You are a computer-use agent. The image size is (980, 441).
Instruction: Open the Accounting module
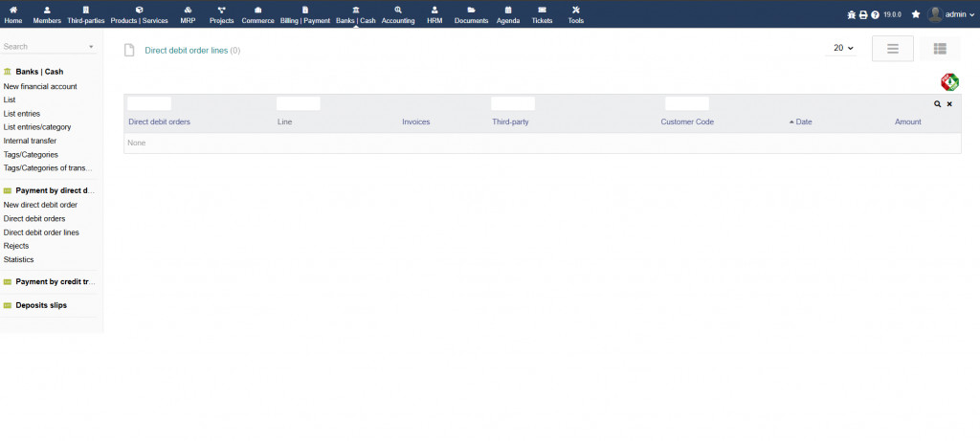coord(398,14)
